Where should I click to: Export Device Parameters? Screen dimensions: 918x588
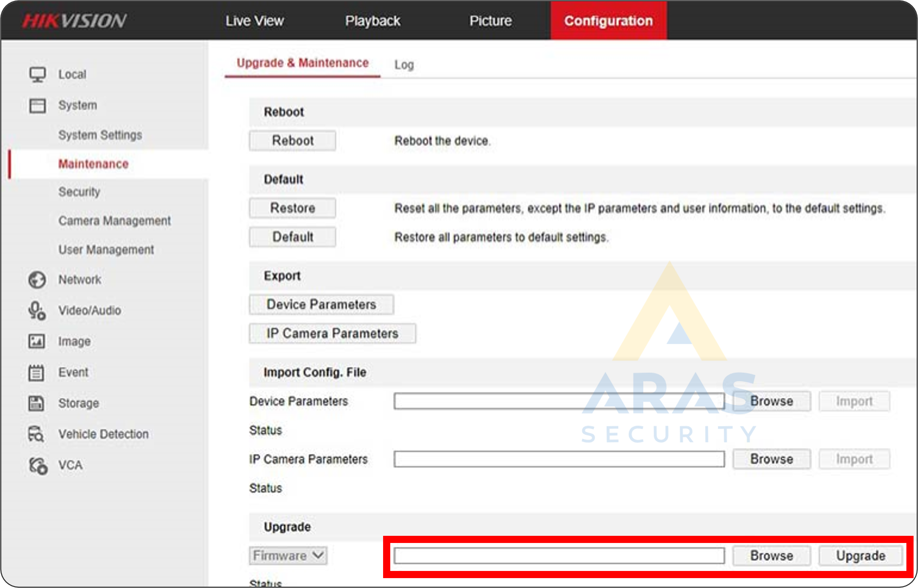322,305
